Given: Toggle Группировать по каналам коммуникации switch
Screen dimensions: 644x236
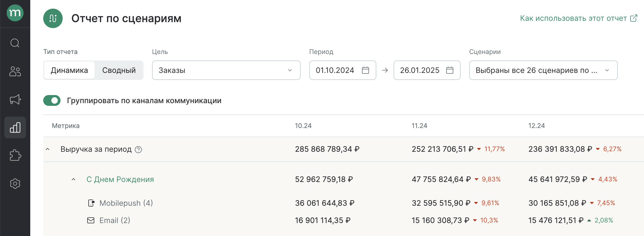Looking at the screenshot, I should (52, 100).
